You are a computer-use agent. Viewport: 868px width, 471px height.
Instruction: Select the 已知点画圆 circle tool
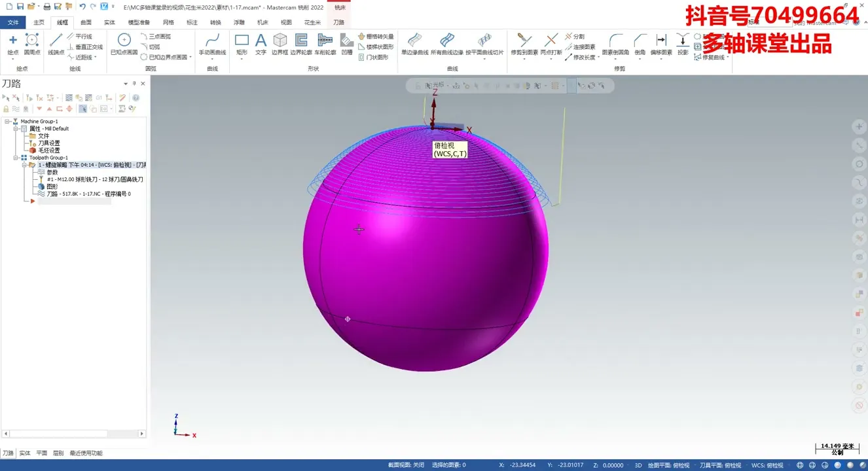coord(124,43)
